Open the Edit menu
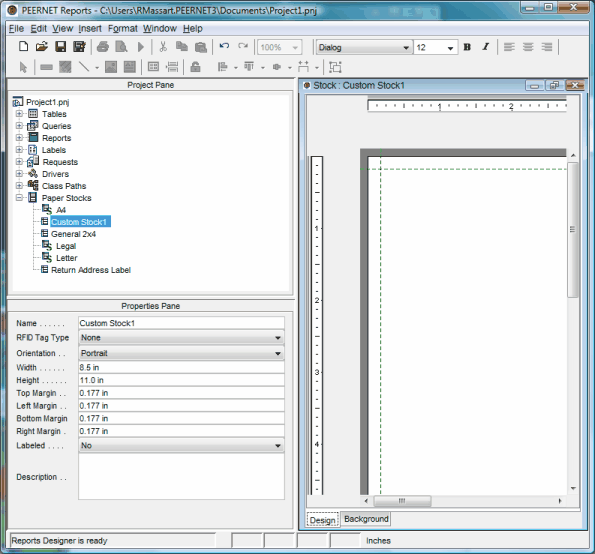 [39, 28]
